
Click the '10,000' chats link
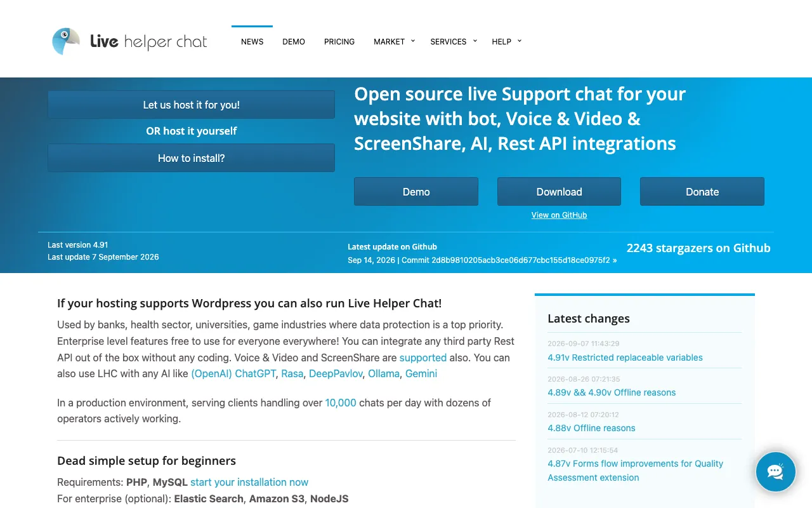click(x=341, y=403)
